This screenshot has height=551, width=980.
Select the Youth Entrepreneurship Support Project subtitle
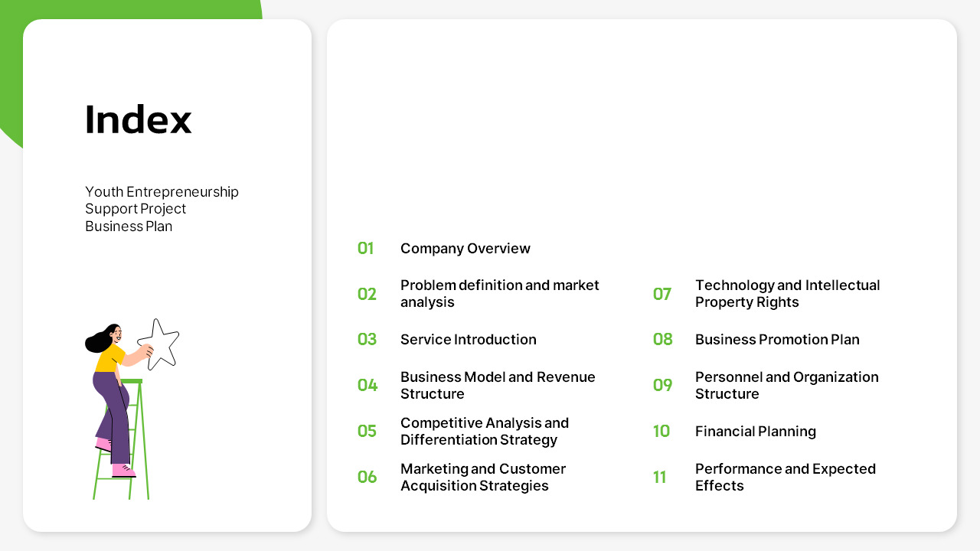162,209
